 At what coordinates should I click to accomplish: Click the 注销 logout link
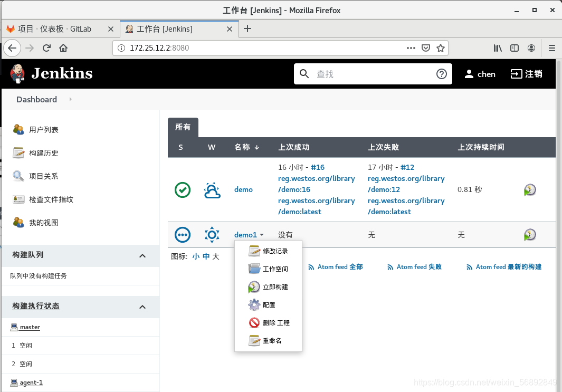coord(534,74)
